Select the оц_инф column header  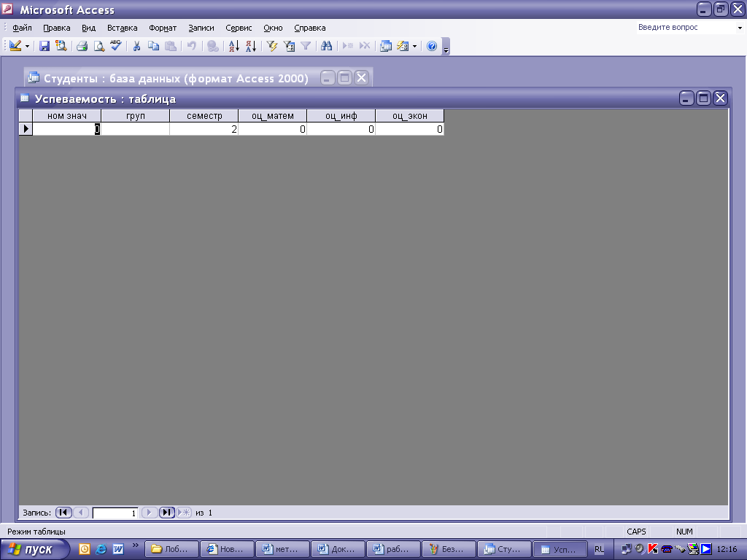(x=341, y=116)
